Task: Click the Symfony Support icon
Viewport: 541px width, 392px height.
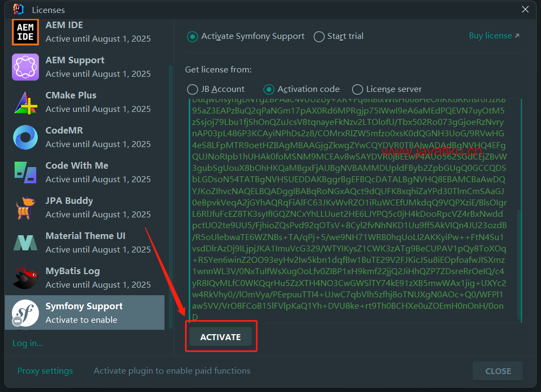Action: [x=25, y=313]
